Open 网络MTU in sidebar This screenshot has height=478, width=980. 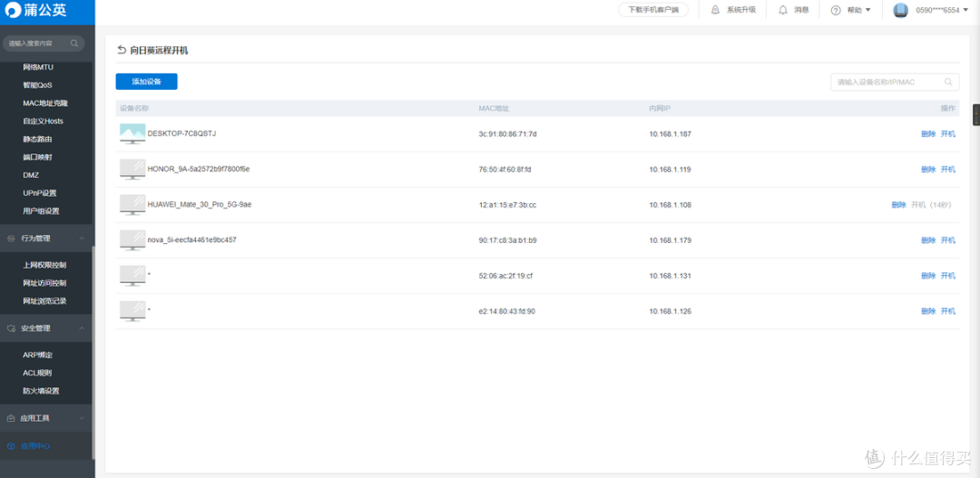pos(38,67)
